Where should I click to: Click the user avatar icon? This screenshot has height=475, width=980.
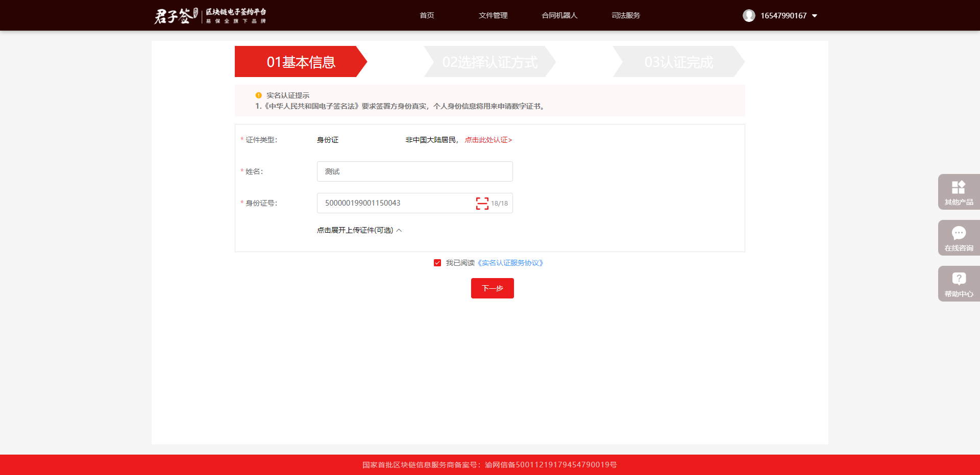tap(748, 15)
